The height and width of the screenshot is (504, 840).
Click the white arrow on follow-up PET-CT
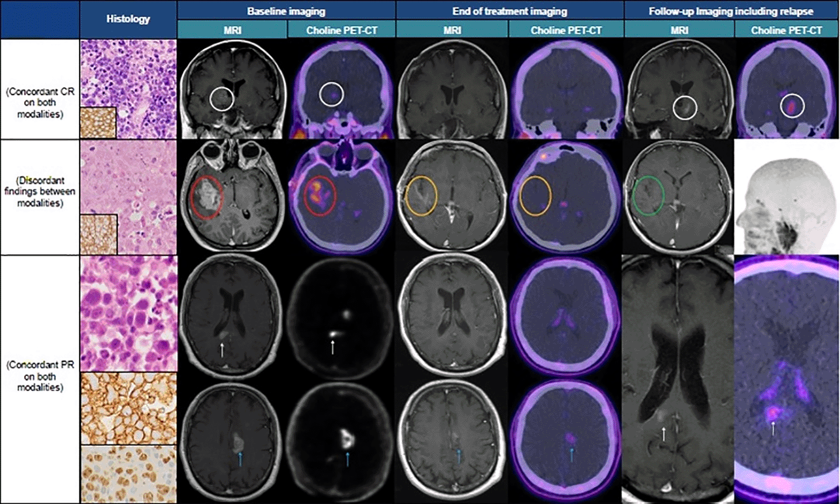[773, 429]
